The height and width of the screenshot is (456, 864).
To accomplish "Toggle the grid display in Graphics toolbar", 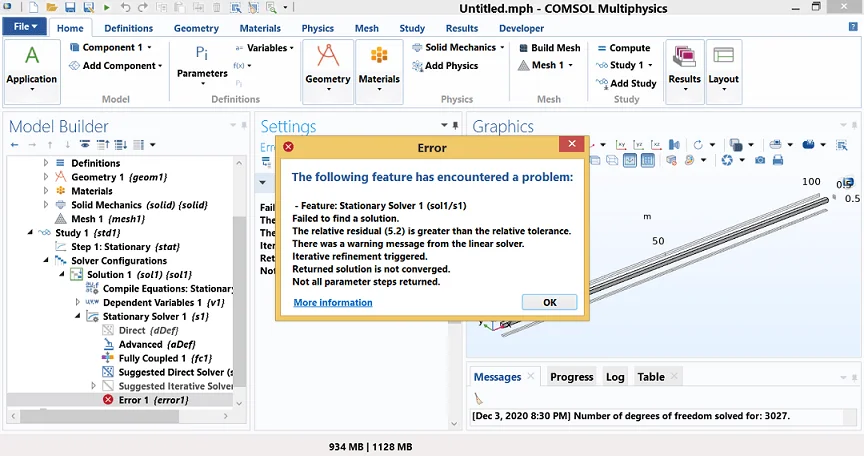I will click(647, 160).
